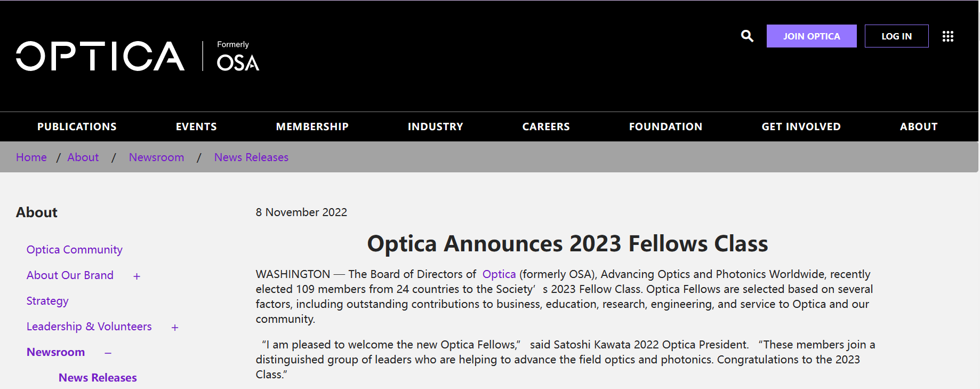Open the Membership menu
Image resolution: width=980 pixels, height=389 pixels.
click(312, 127)
